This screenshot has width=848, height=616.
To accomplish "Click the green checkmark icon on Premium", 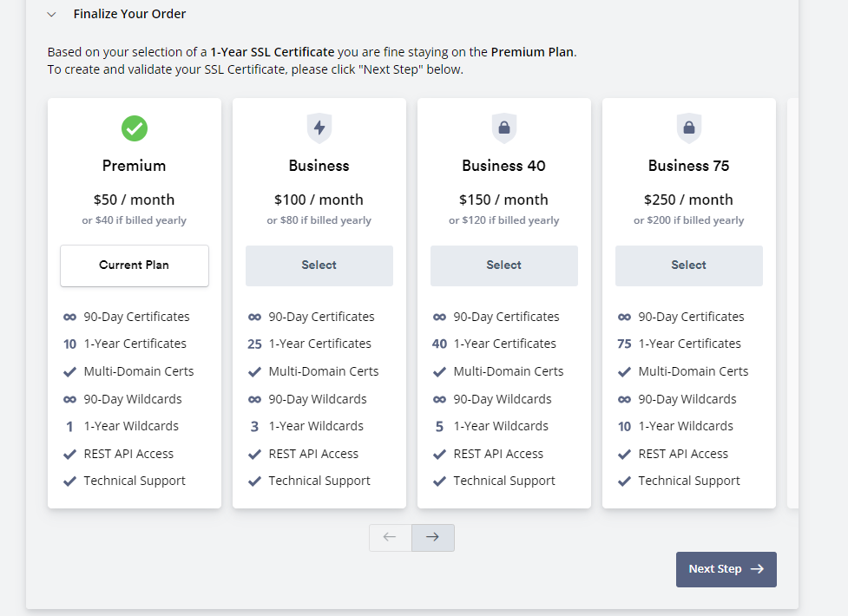I will pyautogui.click(x=135, y=128).
